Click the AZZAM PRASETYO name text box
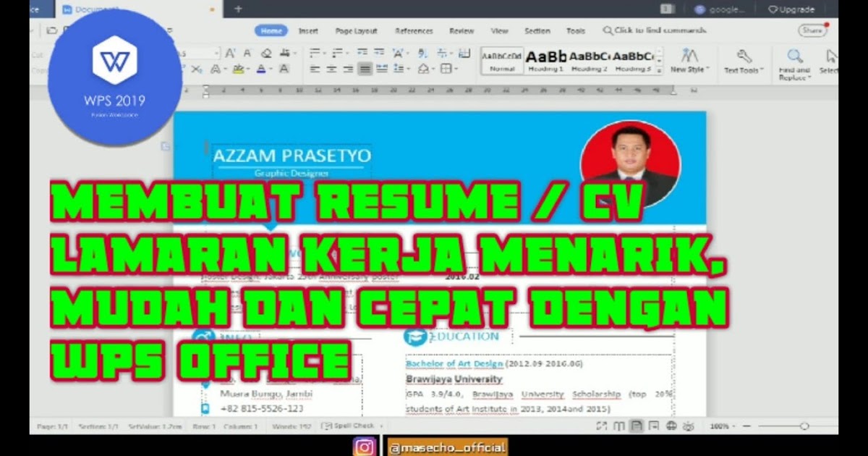Viewport: 868px width, 456px height. [292, 156]
